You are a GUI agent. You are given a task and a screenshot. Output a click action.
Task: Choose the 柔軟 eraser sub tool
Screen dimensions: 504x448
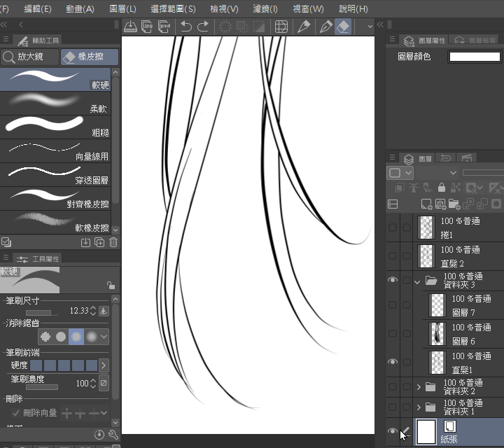[x=55, y=103]
